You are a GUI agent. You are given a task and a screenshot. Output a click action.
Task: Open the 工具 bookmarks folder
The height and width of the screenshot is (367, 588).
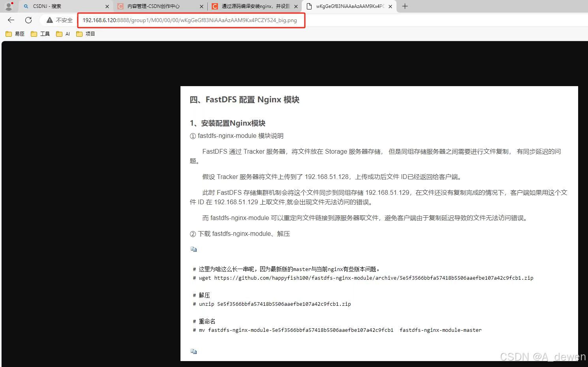point(40,34)
